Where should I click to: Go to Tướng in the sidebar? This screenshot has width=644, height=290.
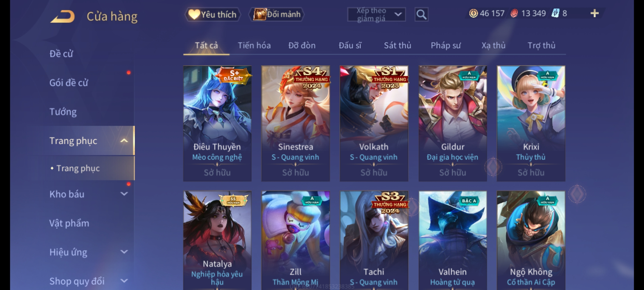pos(63,112)
